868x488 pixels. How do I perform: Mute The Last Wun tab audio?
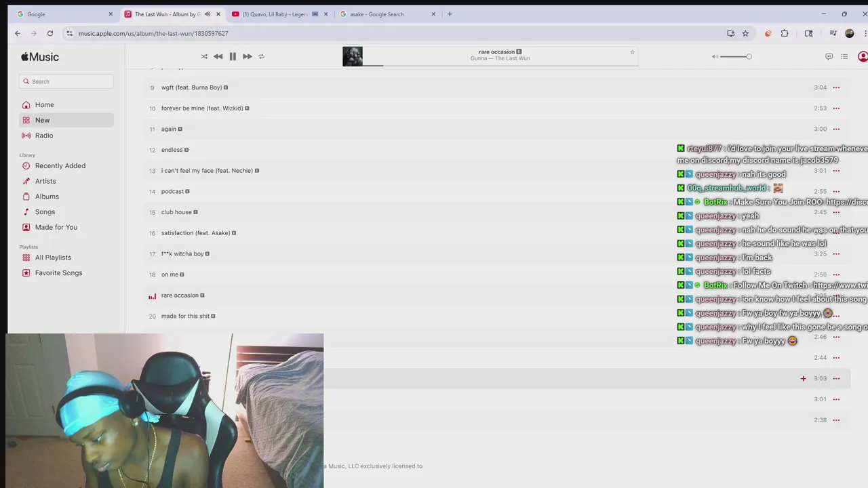208,14
